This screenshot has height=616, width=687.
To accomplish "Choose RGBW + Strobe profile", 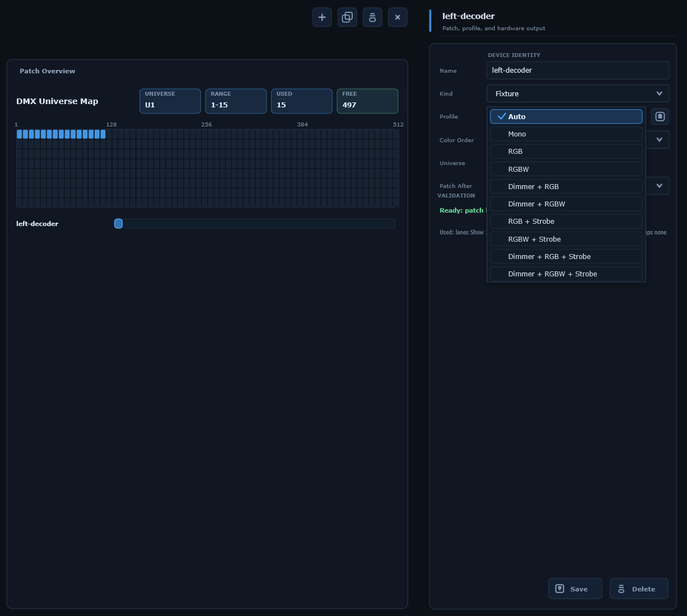I will tap(566, 239).
